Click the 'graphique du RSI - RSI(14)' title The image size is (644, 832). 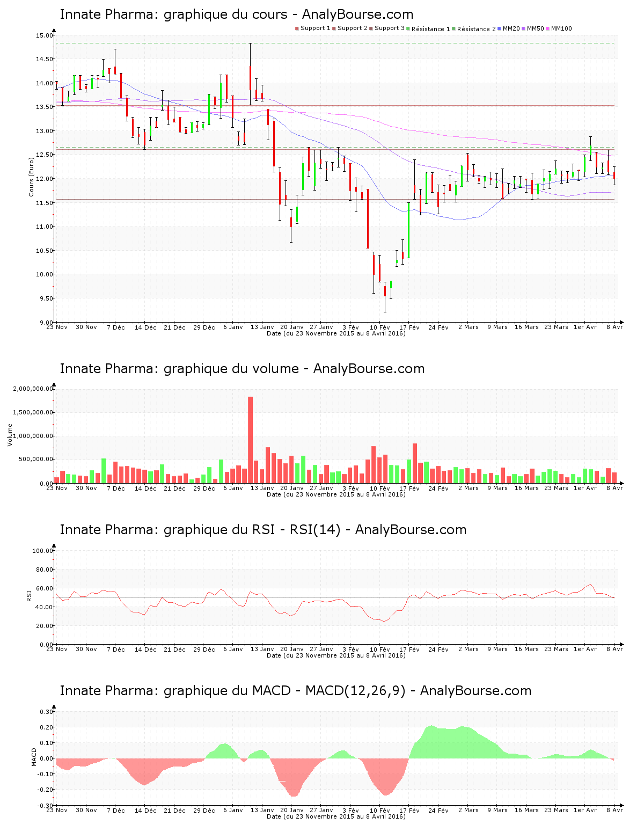(x=263, y=530)
